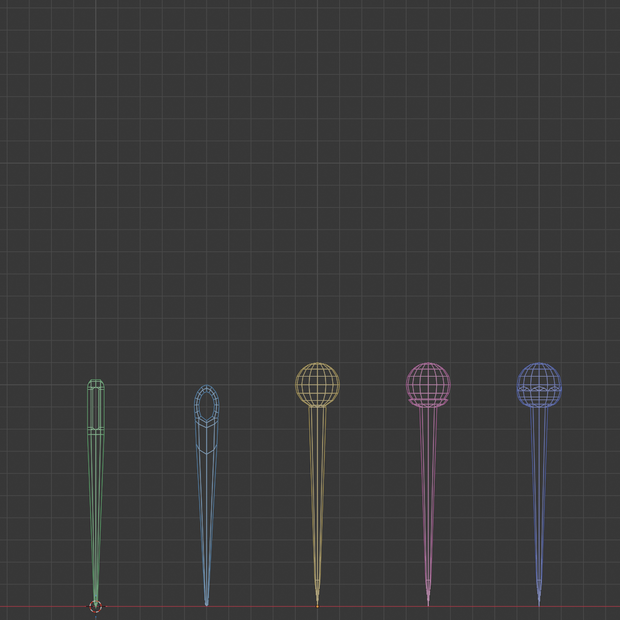Viewport: 620px width, 620px height.
Task: Select the green wireframe needle
Action: tap(96, 490)
